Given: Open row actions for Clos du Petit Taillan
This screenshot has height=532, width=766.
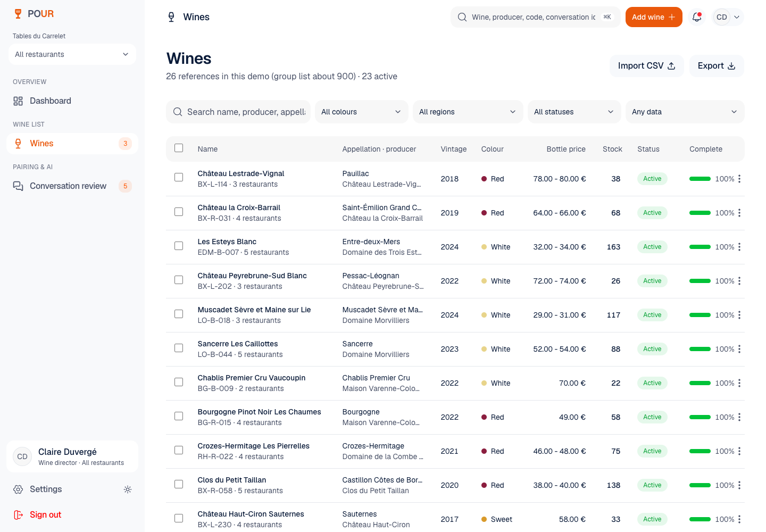Looking at the screenshot, I should 739,485.
